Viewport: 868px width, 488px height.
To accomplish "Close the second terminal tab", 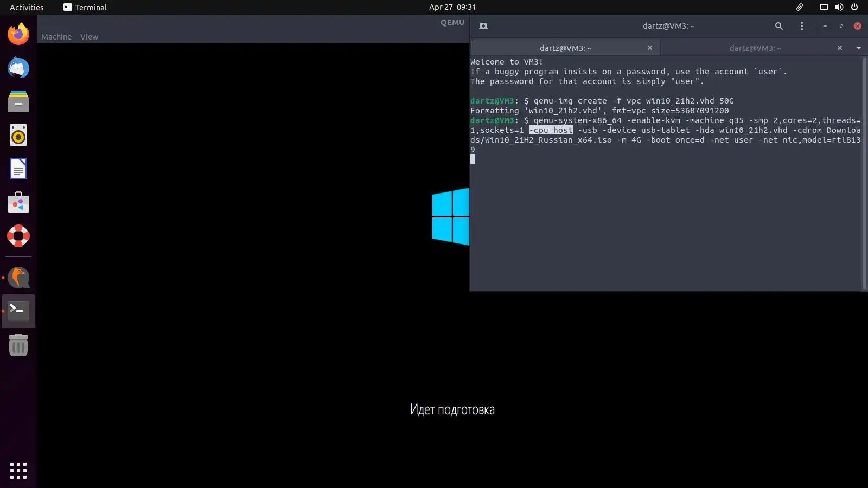I will coord(840,48).
